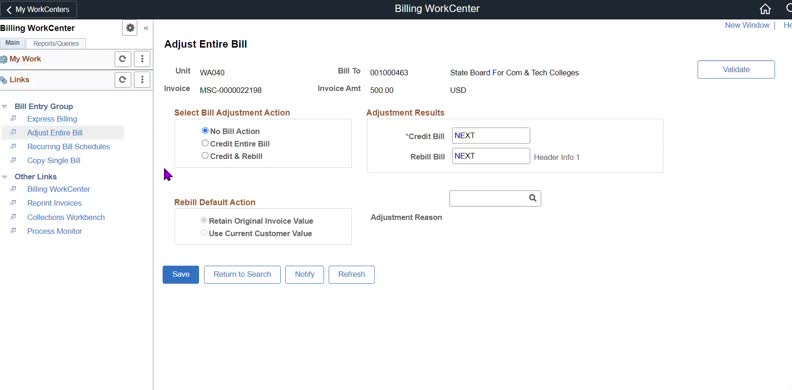Click Return to Search button

[x=242, y=274]
